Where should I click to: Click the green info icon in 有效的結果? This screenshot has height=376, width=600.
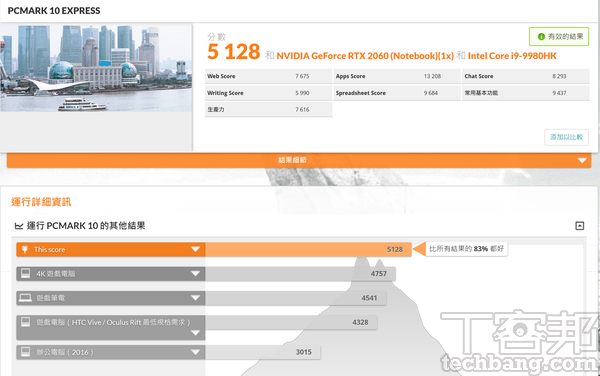(541, 37)
